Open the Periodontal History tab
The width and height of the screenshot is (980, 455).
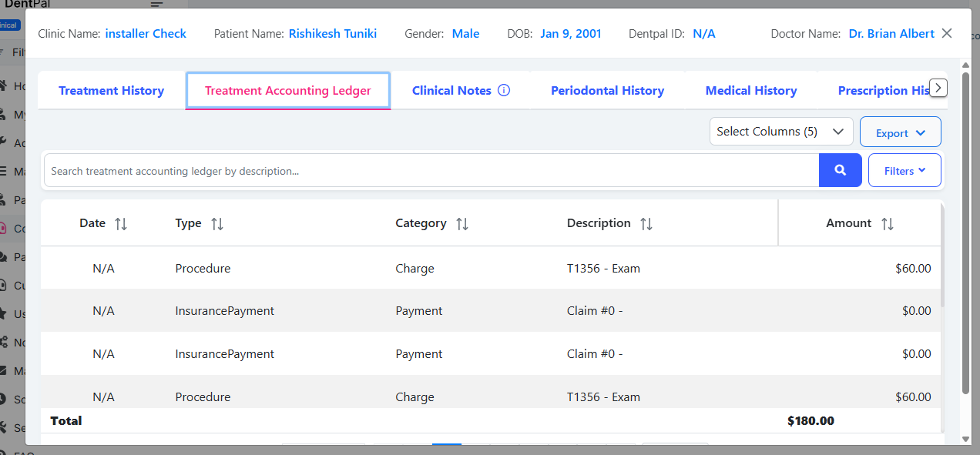point(607,91)
